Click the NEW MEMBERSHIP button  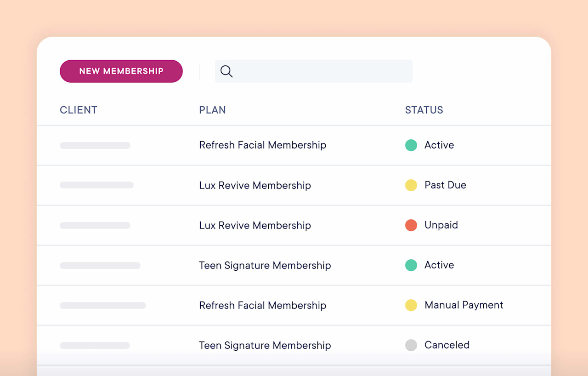click(x=121, y=71)
